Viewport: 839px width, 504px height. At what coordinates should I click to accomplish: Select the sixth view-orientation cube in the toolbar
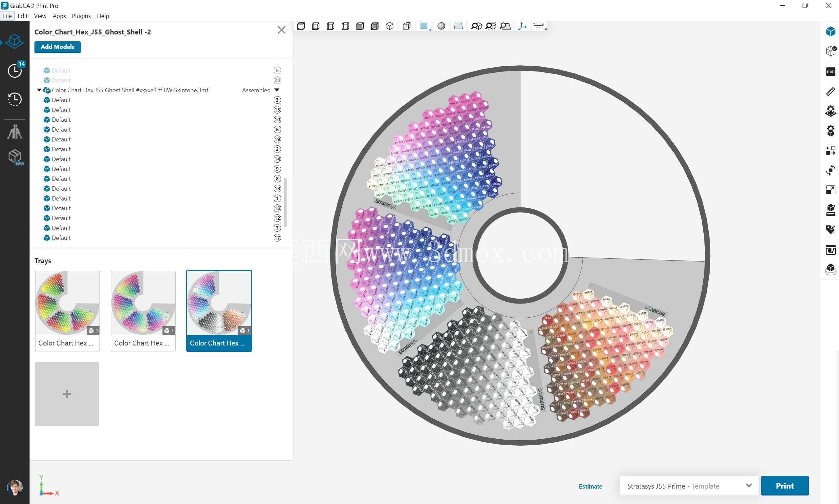pos(375,26)
